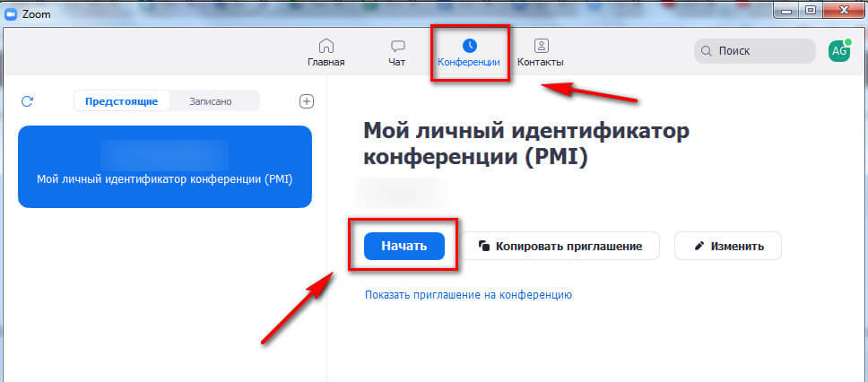Click the Zoom logo in the title bar

11,12
